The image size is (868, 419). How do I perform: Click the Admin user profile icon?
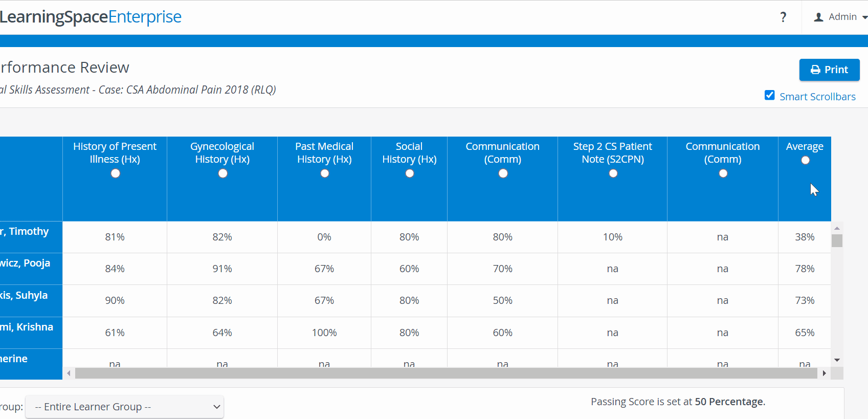[x=818, y=17]
